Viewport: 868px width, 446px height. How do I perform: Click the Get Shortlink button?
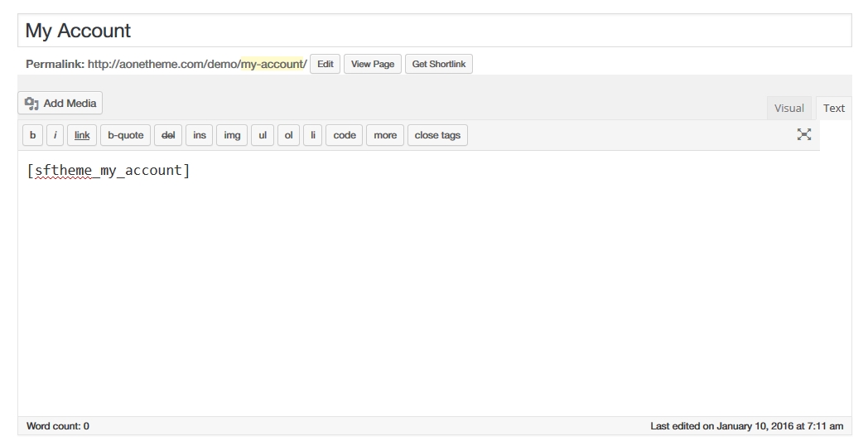click(439, 64)
